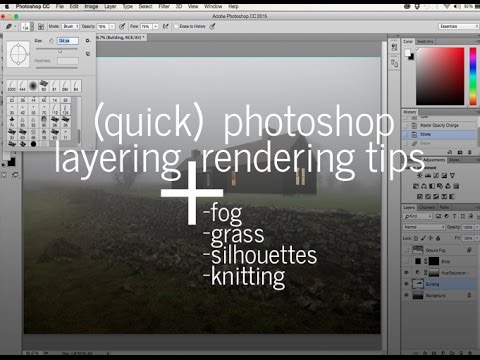Filter for pixel layers icon

tap(438, 216)
